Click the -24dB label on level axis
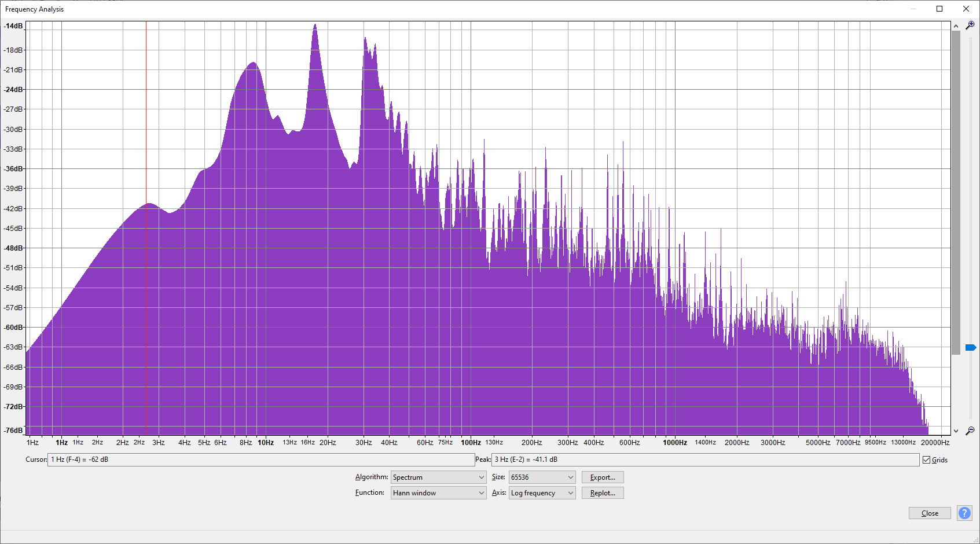The height and width of the screenshot is (544, 980). coord(13,90)
